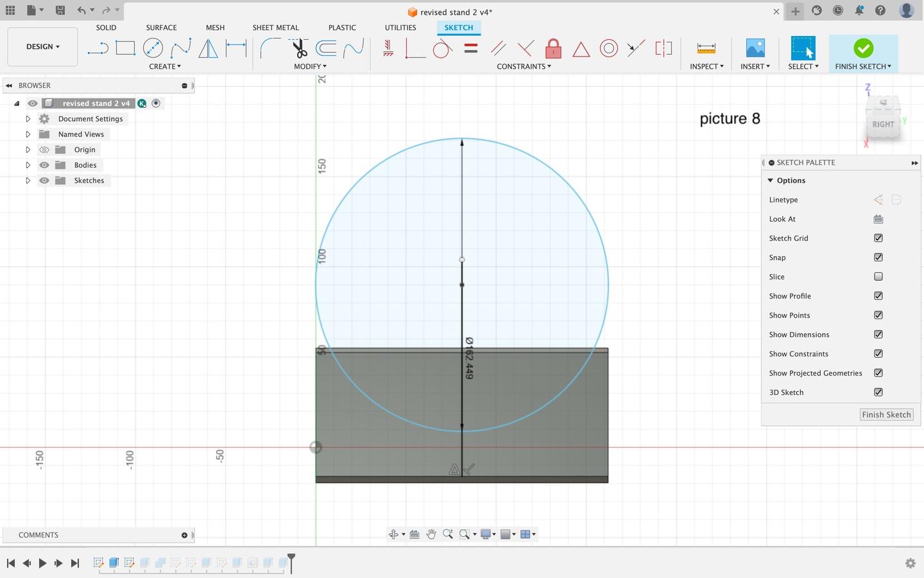Switch to the SOLID tab

click(x=106, y=28)
